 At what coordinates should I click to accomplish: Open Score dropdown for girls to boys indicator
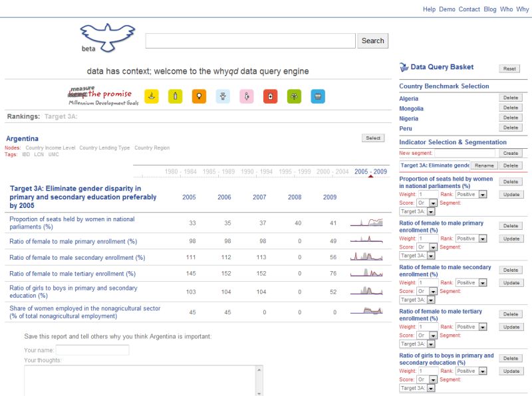pos(427,379)
